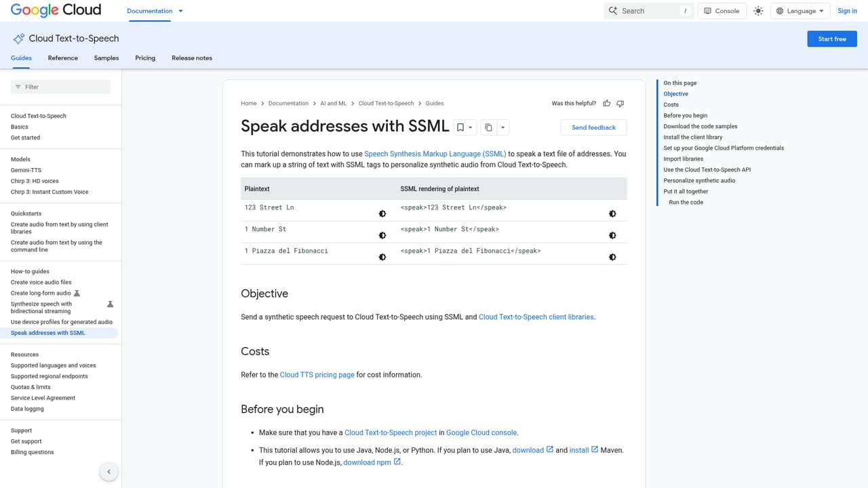Screen dimensions: 868x488
Task: Open Billing questions sidebar item
Action: click(x=33, y=452)
